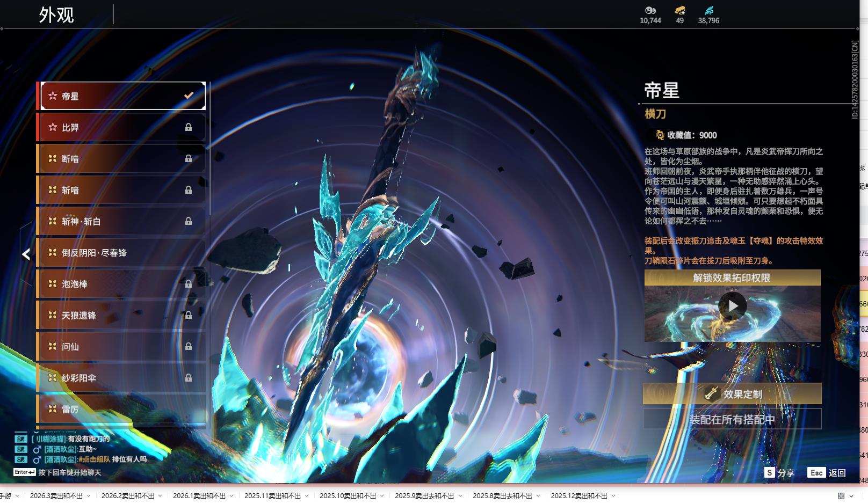868x504 pixels.
Task: Open 效果定制 customization
Action: tap(733, 394)
